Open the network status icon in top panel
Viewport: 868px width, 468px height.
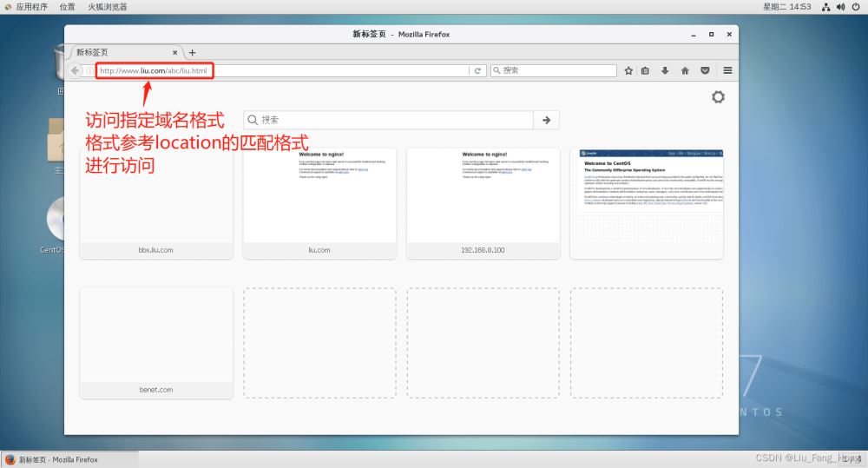click(826, 7)
